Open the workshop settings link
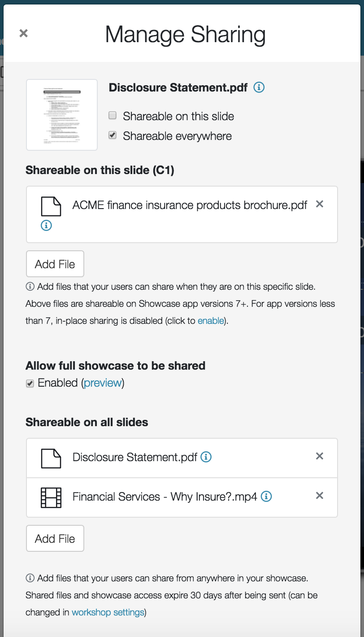Image resolution: width=364 pixels, height=637 pixels. tap(108, 612)
